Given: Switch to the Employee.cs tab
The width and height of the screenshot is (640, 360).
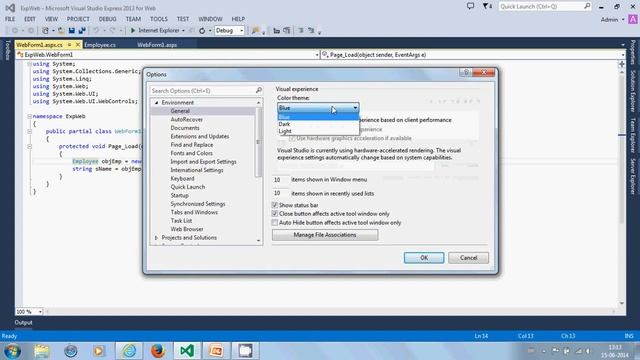Looking at the screenshot, I should tap(100, 45).
